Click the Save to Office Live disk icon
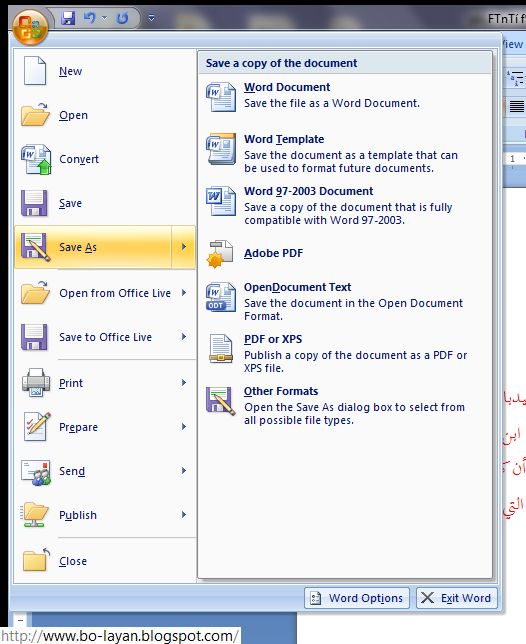The height and width of the screenshot is (644, 526). coord(34,337)
